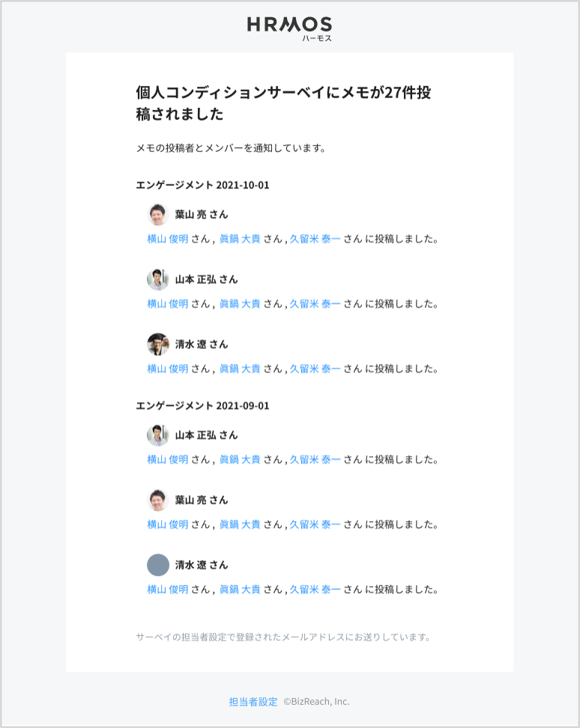Click 眞鍋 大貴 link under 2021-10-01 清水 遼

coord(240,369)
